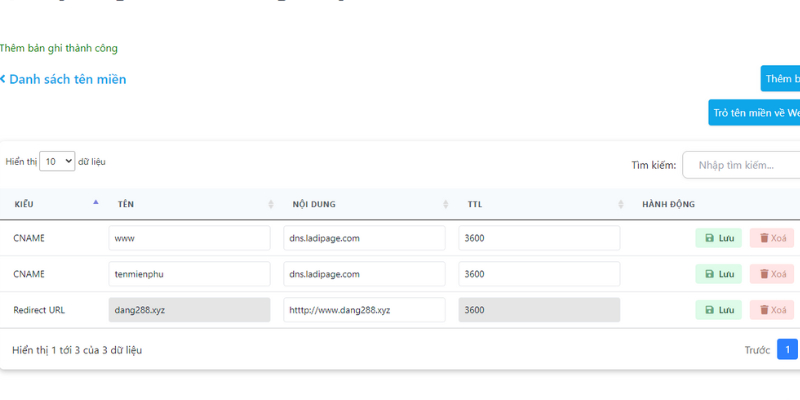
Task: Edit content field of tenmienphu record
Action: [364, 274]
